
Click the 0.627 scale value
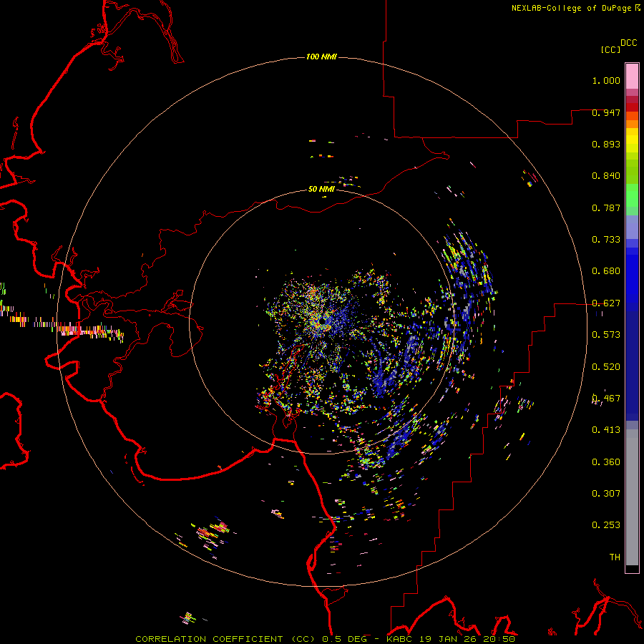coord(606,303)
